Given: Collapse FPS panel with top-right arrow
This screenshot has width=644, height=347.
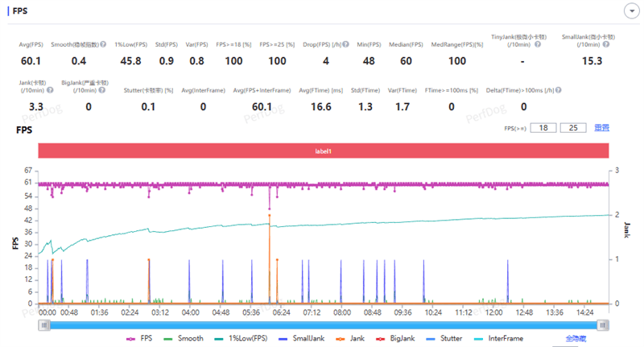Looking at the screenshot, I should [x=631, y=10].
